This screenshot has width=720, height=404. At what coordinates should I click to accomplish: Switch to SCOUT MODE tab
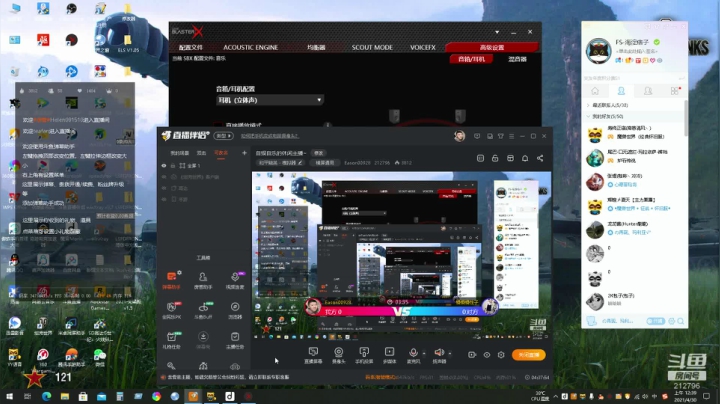click(x=372, y=47)
